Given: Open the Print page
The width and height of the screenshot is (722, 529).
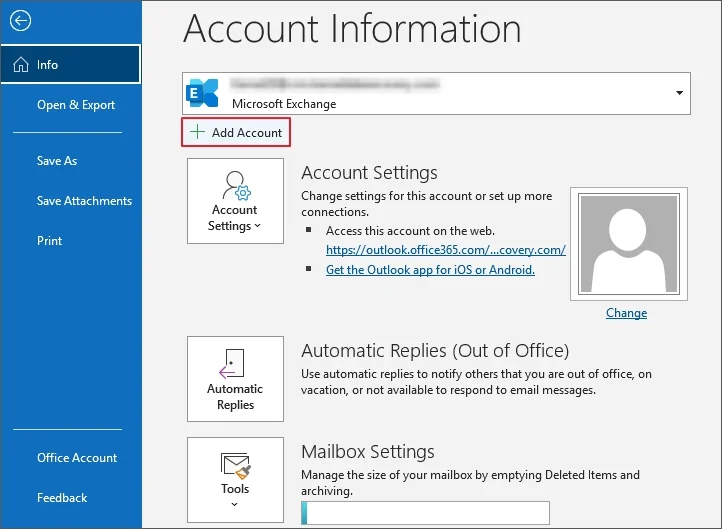Looking at the screenshot, I should click(49, 241).
